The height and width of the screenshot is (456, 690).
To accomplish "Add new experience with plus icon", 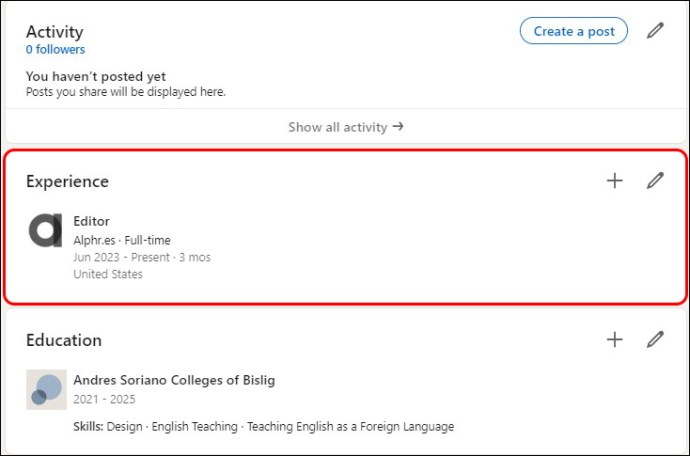I will pos(614,180).
